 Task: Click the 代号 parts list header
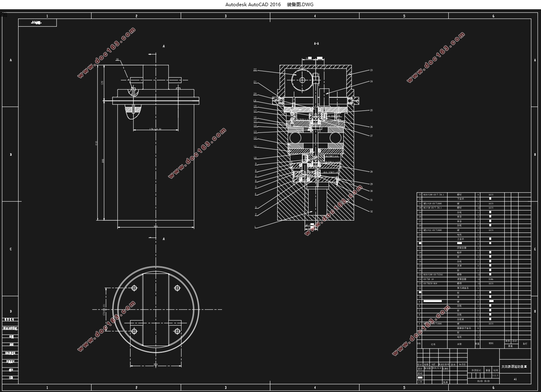coord(433,344)
